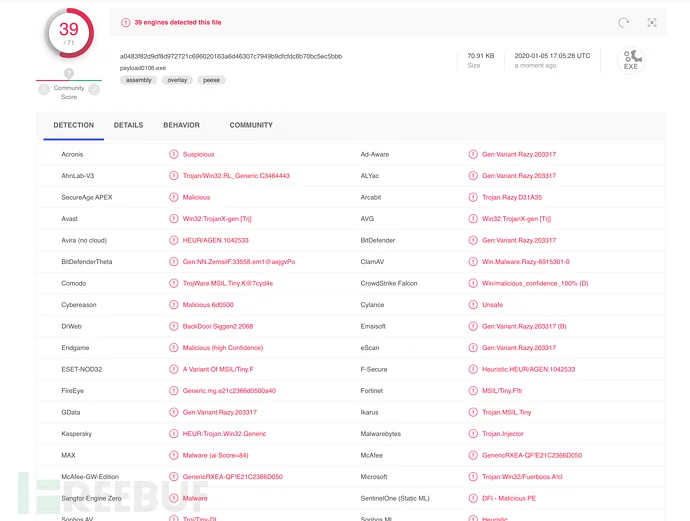This screenshot has height=521, width=690.
Task: Click the alert icon in BitDefender row
Action: 473,240
